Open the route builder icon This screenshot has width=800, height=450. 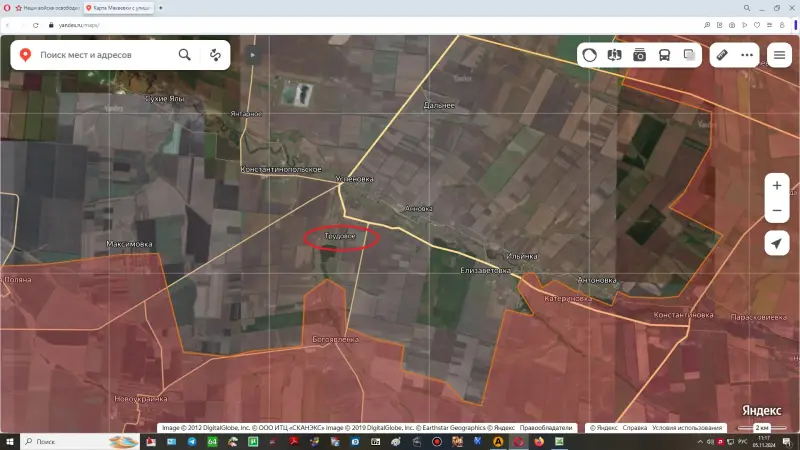click(x=215, y=55)
